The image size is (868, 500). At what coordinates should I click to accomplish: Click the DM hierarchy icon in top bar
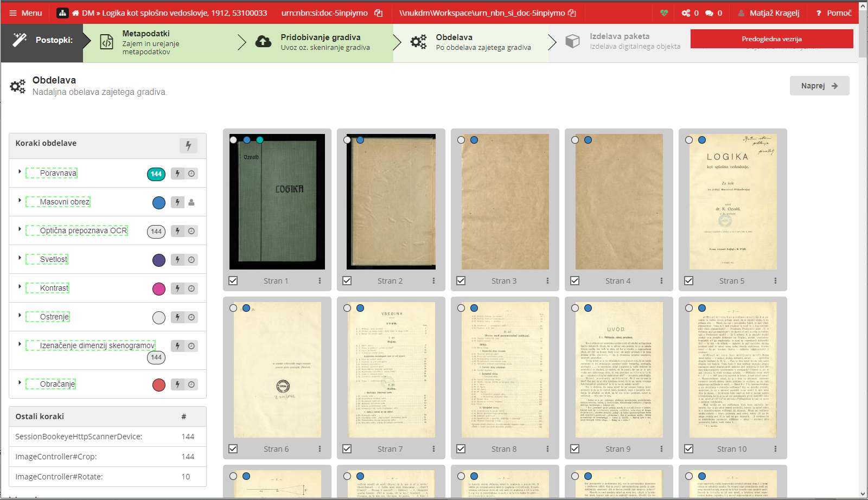tap(62, 13)
